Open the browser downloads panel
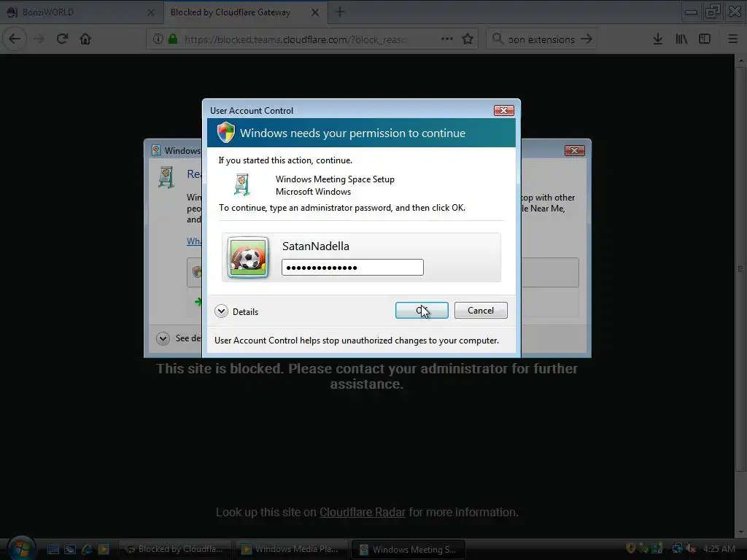This screenshot has height=560, width=747. coord(658,39)
